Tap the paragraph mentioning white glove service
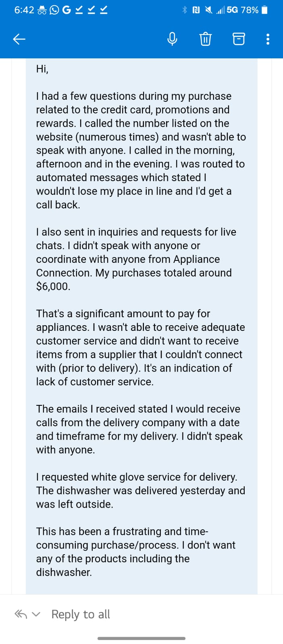 click(141, 490)
